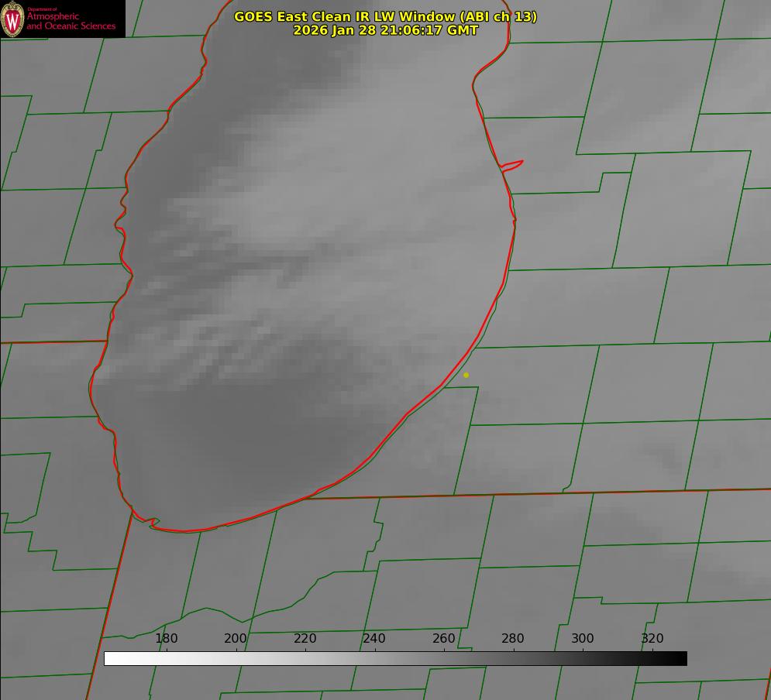The height and width of the screenshot is (700, 771).
Task: Click the black end of the colorbar
Action: click(x=680, y=659)
